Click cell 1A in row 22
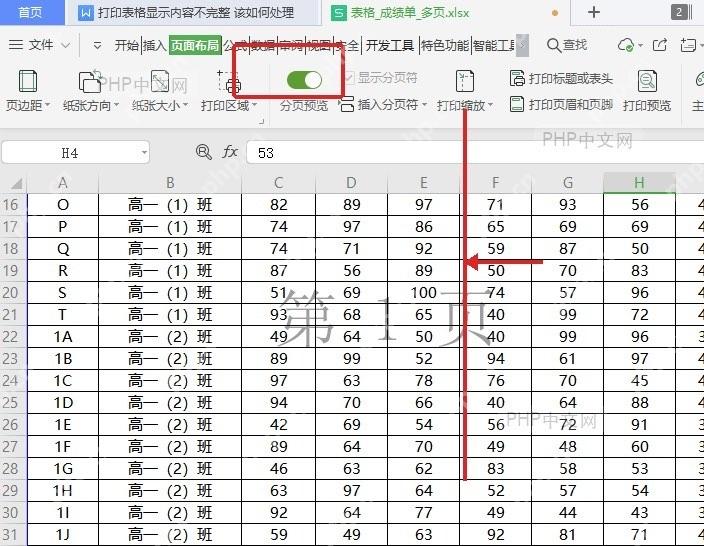The width and height of the screenshot is (704, 546). 63,337
